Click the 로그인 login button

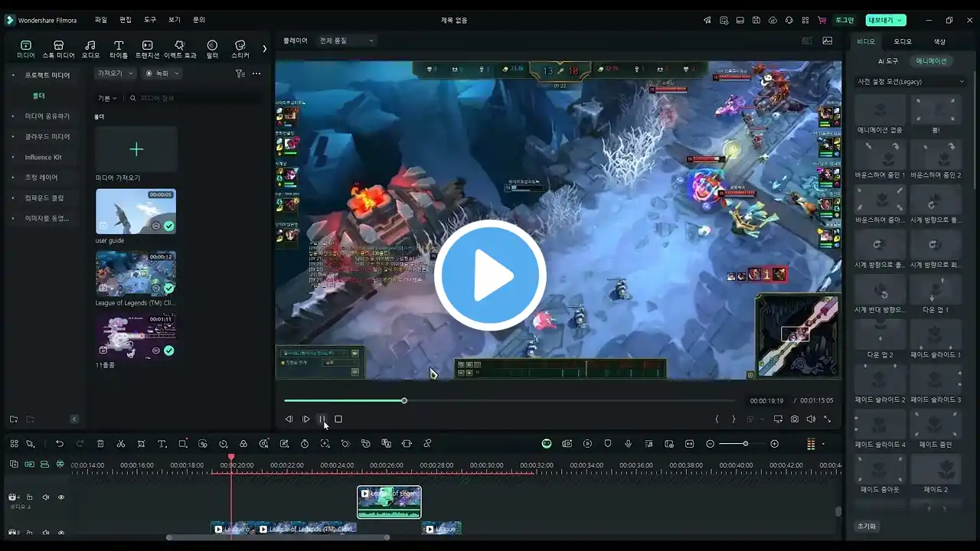click(x=844, y=20)
